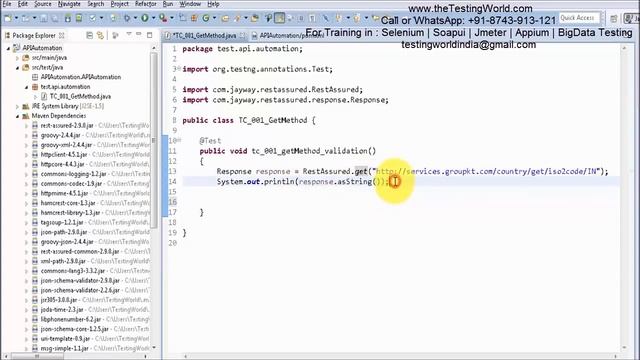
Task: Toggle the highlighted Mark Occurrences icon
Action: [x=280, y=18]
